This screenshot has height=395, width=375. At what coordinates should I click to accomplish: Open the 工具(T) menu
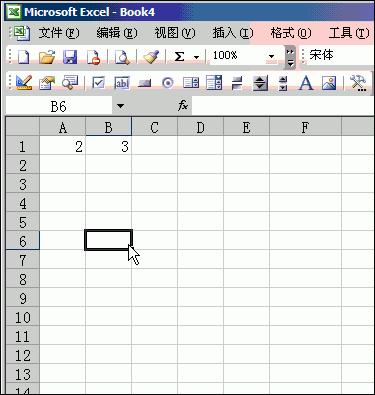[x=349, y=33]
